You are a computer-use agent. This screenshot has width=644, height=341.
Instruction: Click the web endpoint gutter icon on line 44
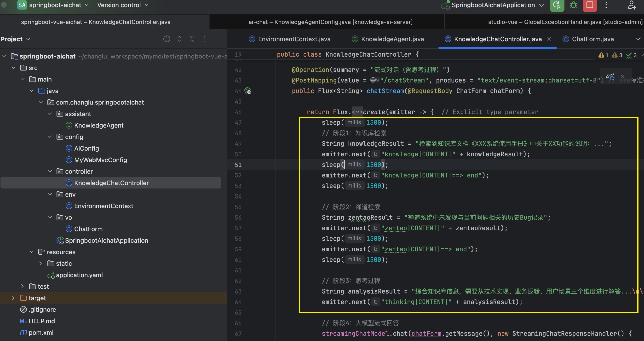click(248, 91)
